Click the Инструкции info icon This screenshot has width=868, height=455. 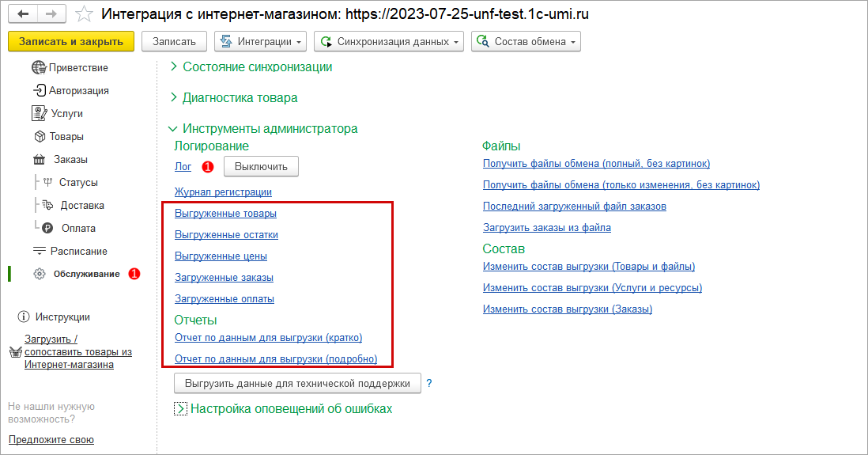coord(23,317)
